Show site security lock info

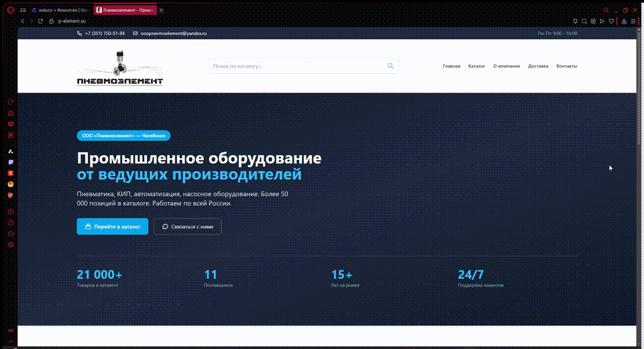pyautogui.click(x=52, y=21)
